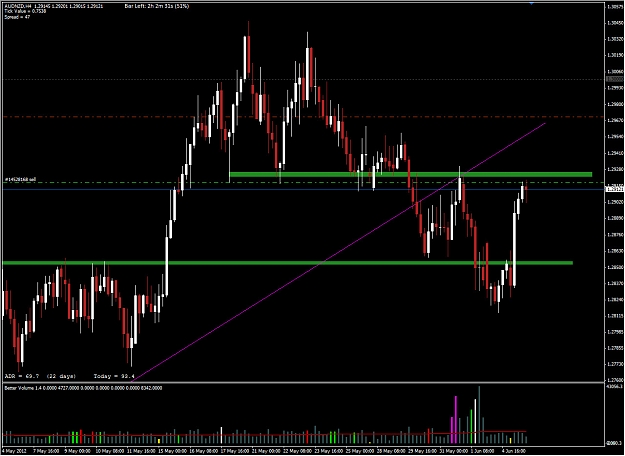Click the Spread = 47 label
Viewport: 625px width, 456px height.
point(15,16)
